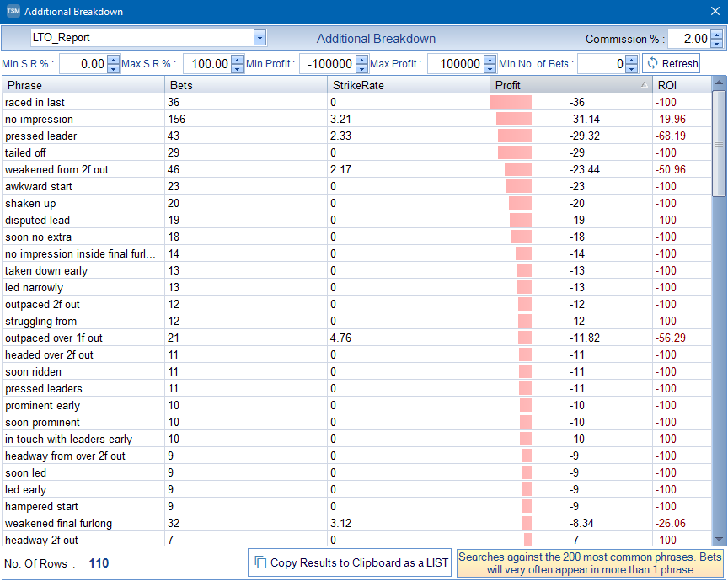Image resolution: width=728 pixels, height=581 pixels.
Task: Copy Results to Clipboard as a LIST
Action: [x=350, y=562]
